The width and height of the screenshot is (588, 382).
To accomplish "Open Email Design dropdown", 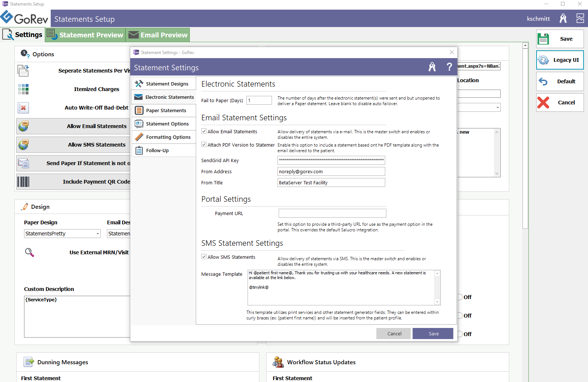I will [x=118, y=234].
